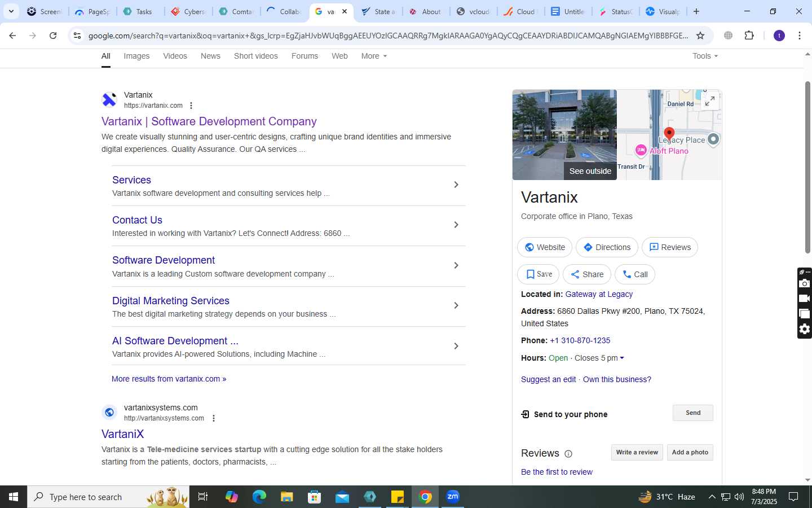Bookmark this page with the star icon
The height and width of the screenshot is (508, 812).
click(x=700, y=36)
